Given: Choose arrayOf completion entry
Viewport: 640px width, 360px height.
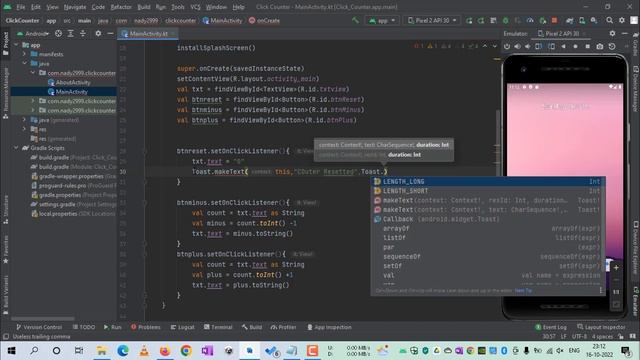Looking at the screenshot, I should click(x=488, y=228).
